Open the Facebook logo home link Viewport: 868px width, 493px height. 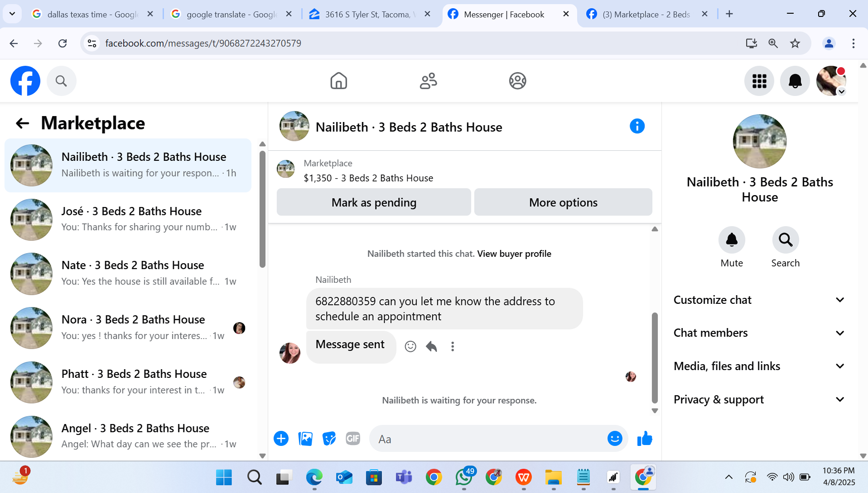tap(25, 81)
